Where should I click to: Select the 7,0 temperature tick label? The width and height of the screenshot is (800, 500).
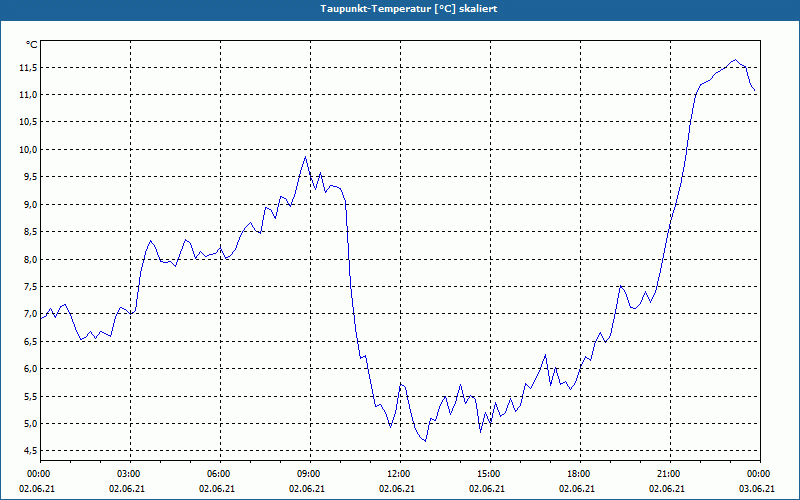[x=31, y=314]
